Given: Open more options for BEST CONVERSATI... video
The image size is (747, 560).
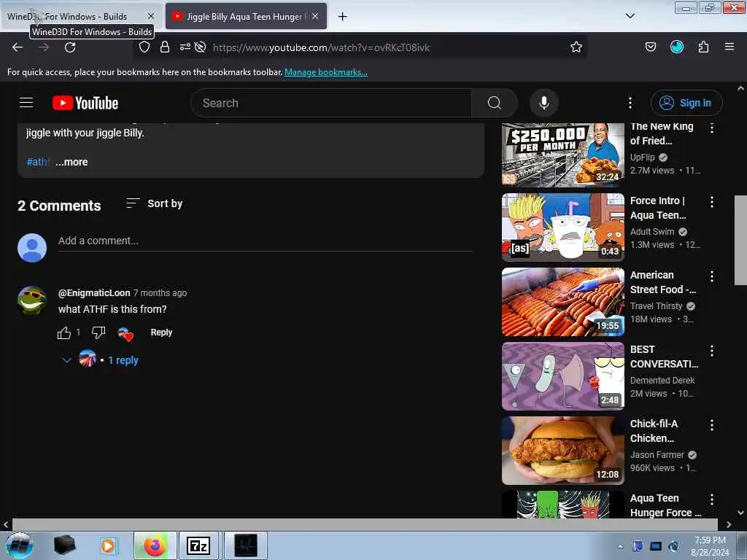Looking at the screenshot, I should click(712, 351).
